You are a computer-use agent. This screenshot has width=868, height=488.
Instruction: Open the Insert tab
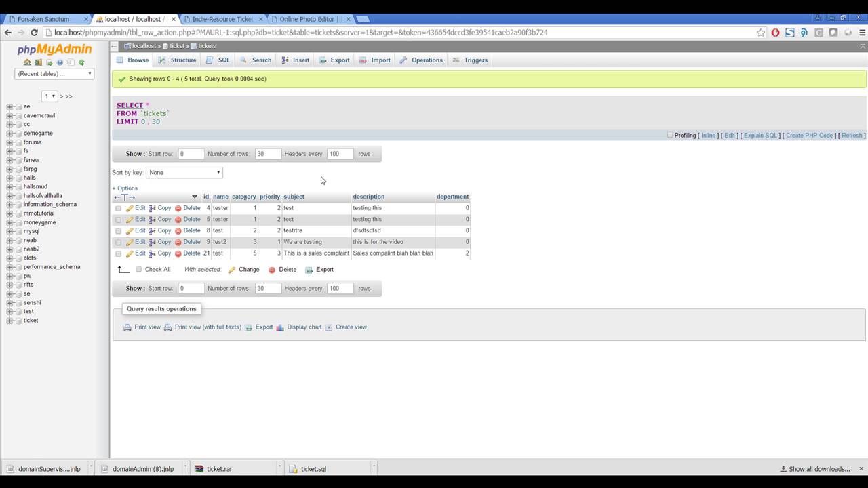[296, 60]
